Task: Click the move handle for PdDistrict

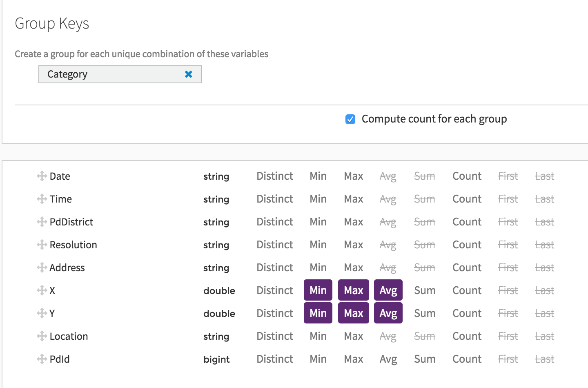Action: pyautogui.click(x=42, y=222)
